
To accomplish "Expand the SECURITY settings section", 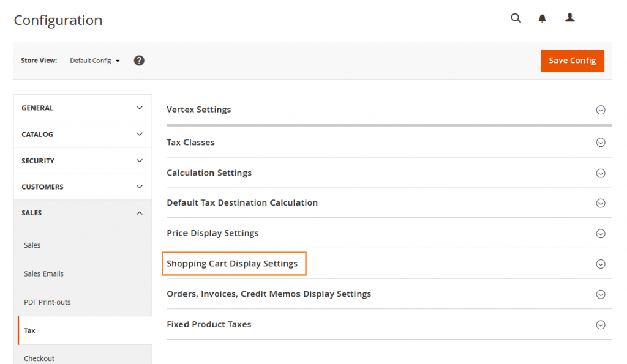I will (82, 160).
